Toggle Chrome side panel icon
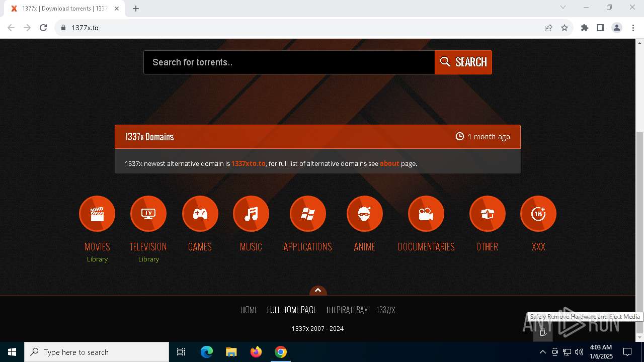The height and width of the screenshot is (362, 644). [601, 28]
